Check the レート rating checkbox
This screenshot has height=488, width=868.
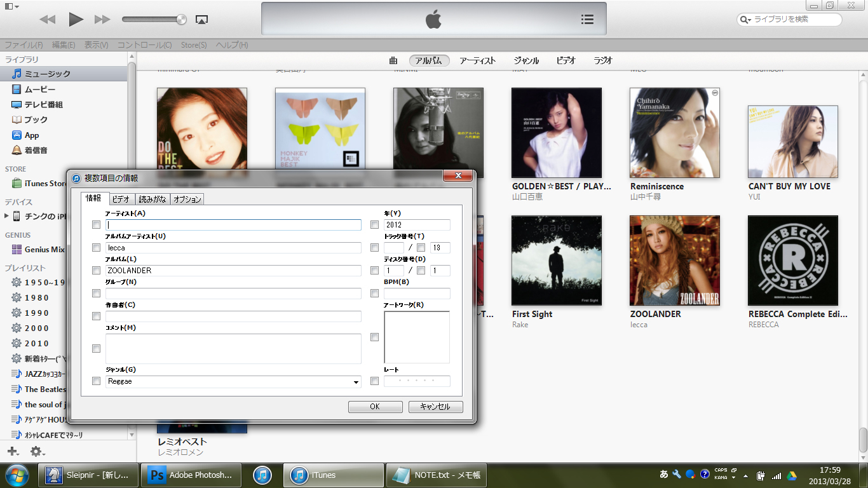pos(374,381)
